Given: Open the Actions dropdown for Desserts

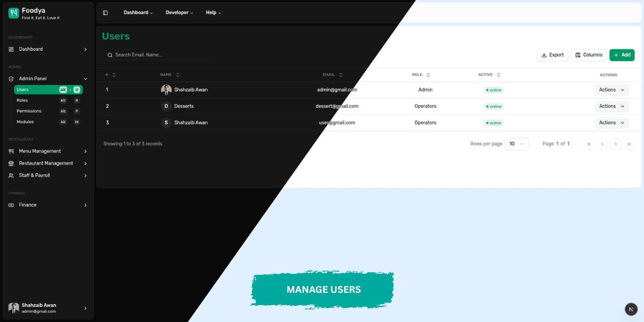Looking at the screenshot, I should click(612, 106).
